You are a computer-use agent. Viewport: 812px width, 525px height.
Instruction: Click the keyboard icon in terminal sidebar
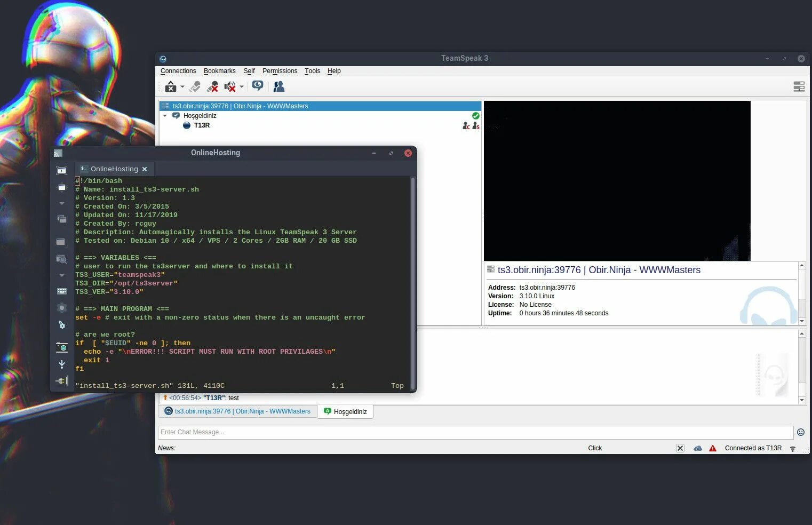point(61,291)
